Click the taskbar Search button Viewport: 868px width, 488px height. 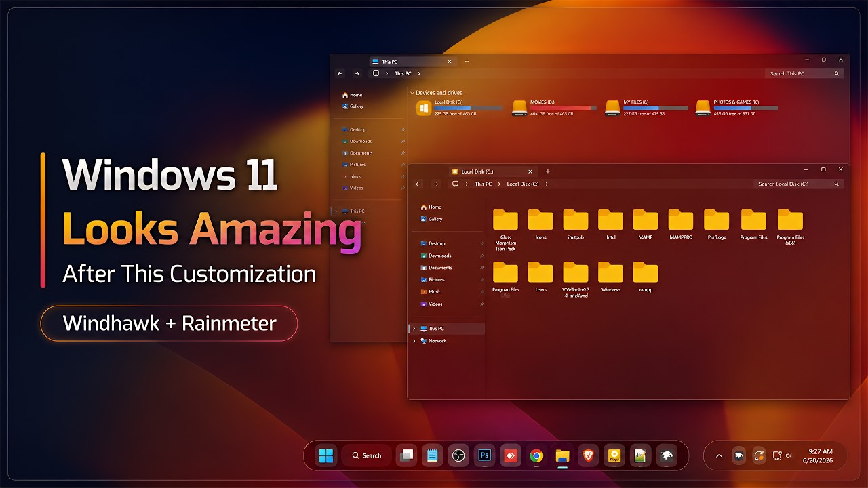[367, 455]
